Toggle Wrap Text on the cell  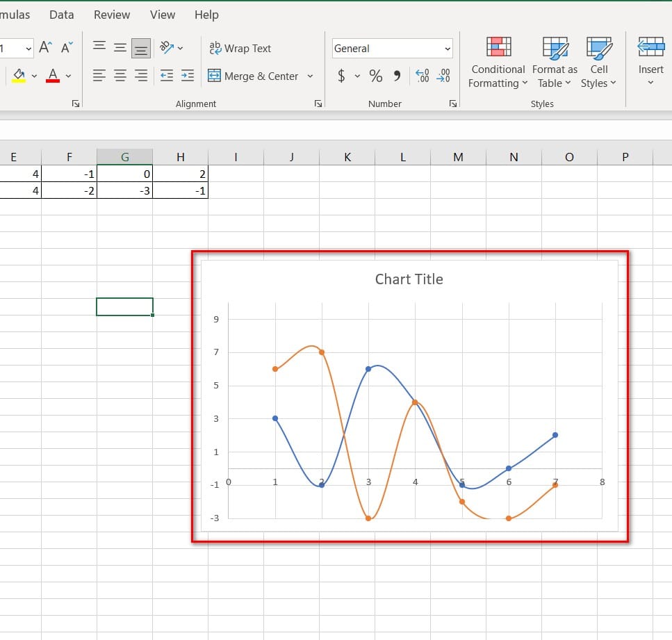(x=240, y=48)
